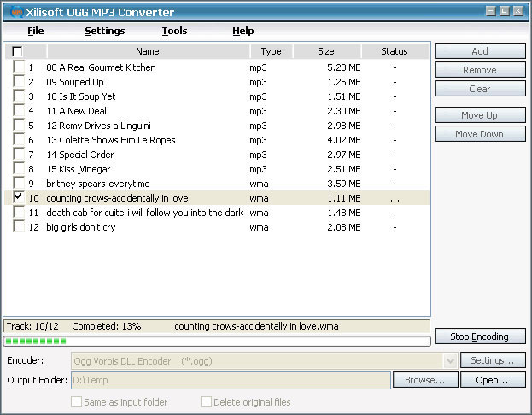Click the Browse button for output folder
Viewport: 532px width, 415px height.
point(424,380)
